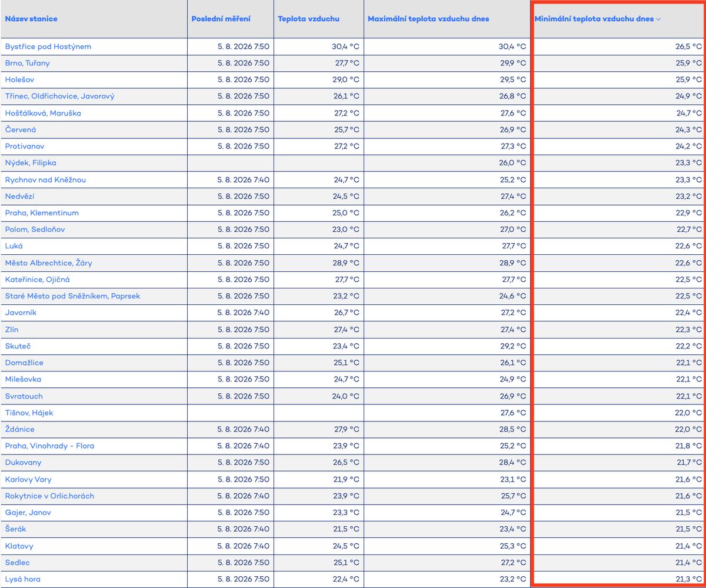Viewport: 706px width, 588px height.
Task: Open the Holešov station link
Action: [x=21, y=79]
